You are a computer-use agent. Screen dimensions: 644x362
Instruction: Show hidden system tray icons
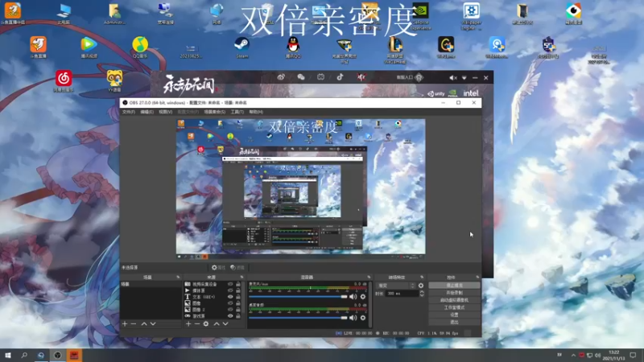(x=573, y=355)
